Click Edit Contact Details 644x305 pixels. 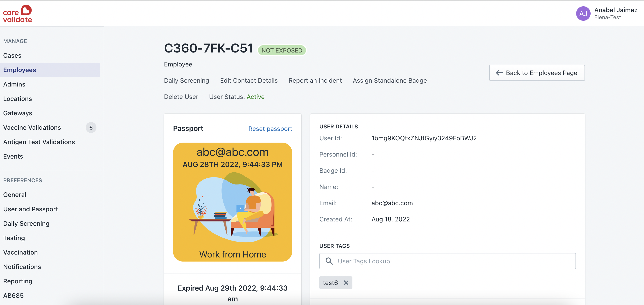tap(249, 80)
